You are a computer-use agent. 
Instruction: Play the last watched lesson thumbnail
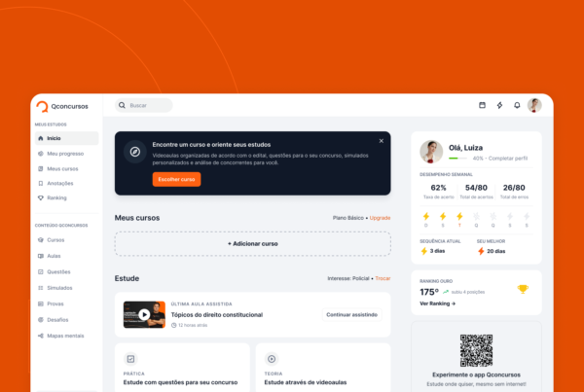click(144, 314)
